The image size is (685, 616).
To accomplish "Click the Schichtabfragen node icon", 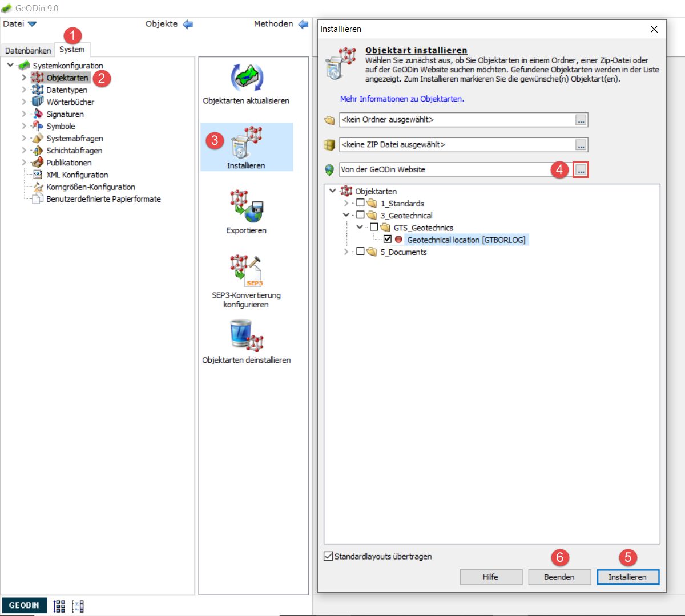I will [x=38, y=151].
